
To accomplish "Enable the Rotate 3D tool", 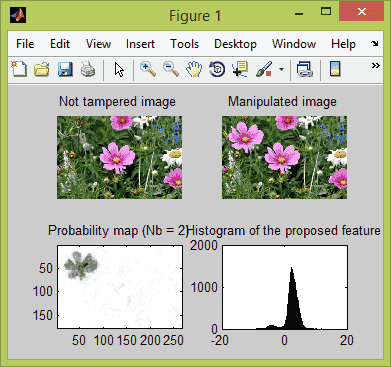I will [x=217, y=70].
